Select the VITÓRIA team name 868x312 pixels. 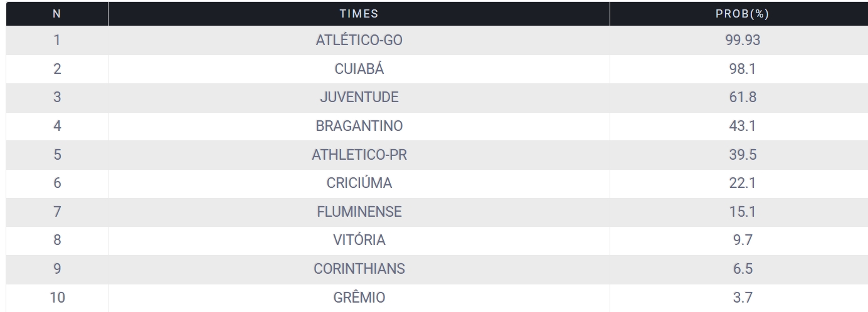click(x=359, y=241)
